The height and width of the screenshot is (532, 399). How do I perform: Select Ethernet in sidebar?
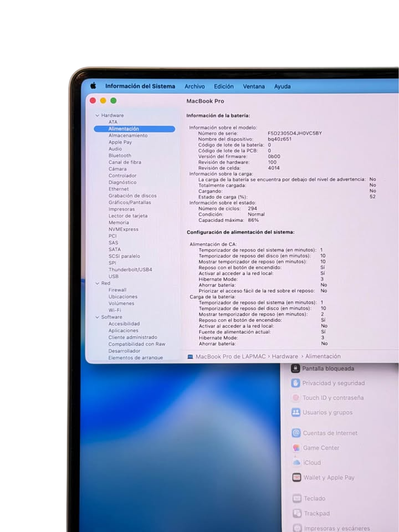click(x=119, y=189)
